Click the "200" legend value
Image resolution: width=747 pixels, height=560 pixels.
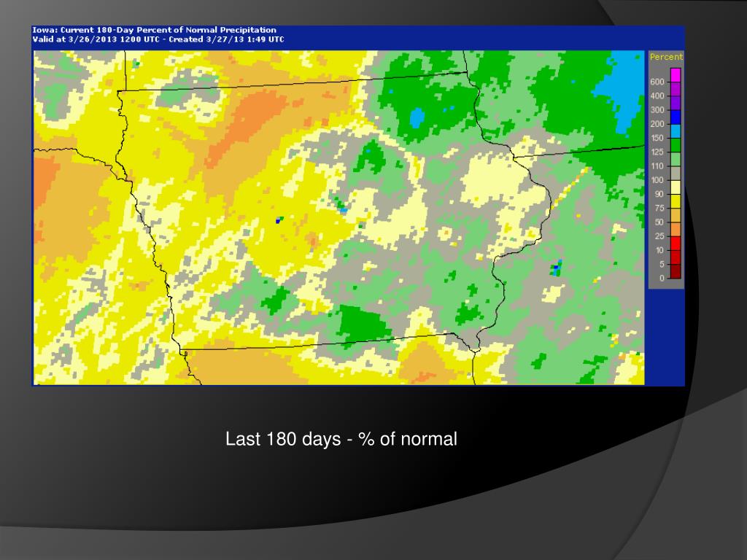tap(657, 124)
